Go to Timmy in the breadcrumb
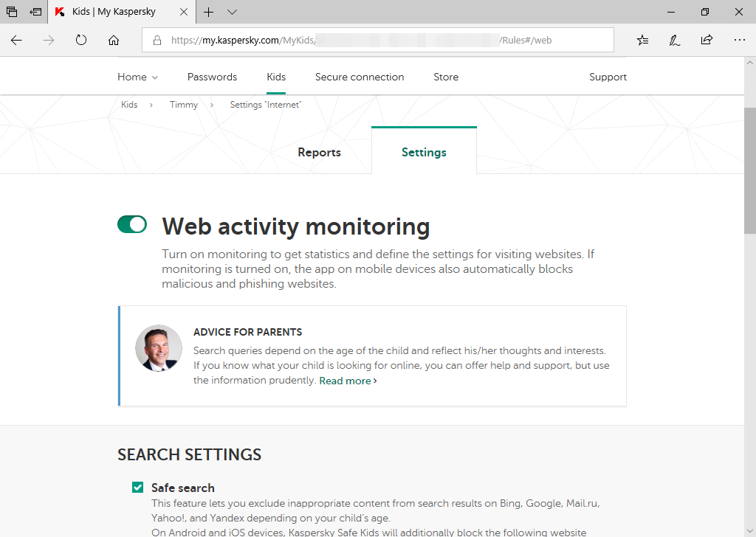 coord(184,105)
